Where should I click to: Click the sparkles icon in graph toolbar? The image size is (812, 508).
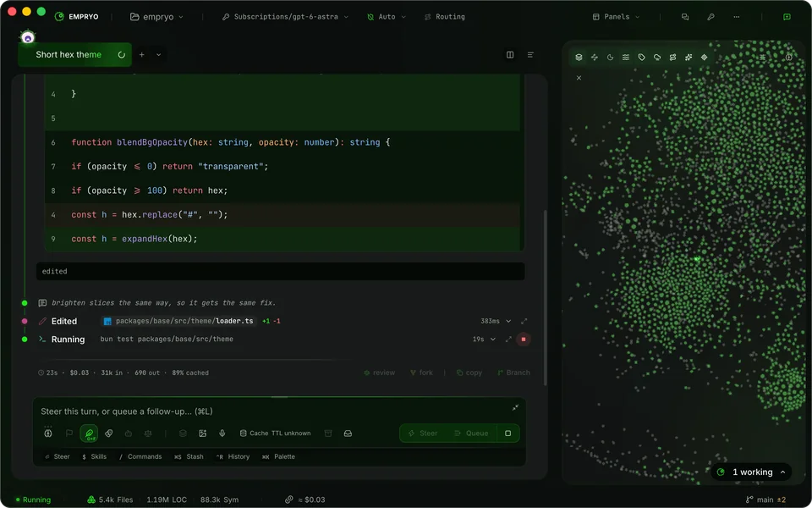pos(689,57)
